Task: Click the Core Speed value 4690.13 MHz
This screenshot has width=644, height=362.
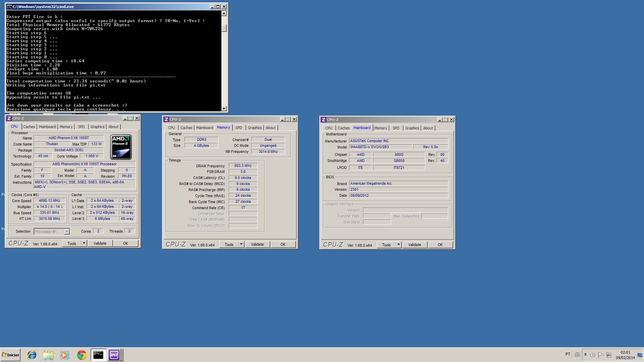Action: coord(49,201)
